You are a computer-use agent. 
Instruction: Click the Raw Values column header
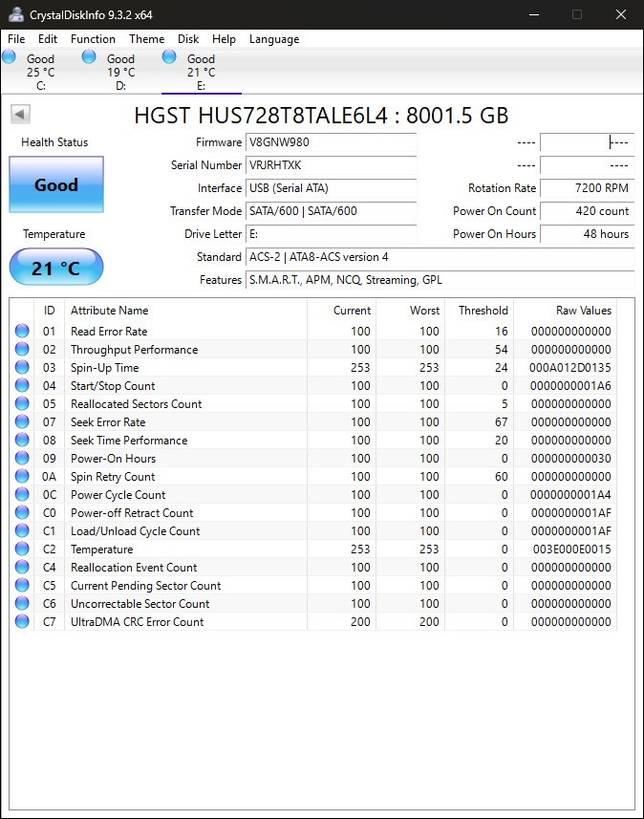[x=565, y=311]
